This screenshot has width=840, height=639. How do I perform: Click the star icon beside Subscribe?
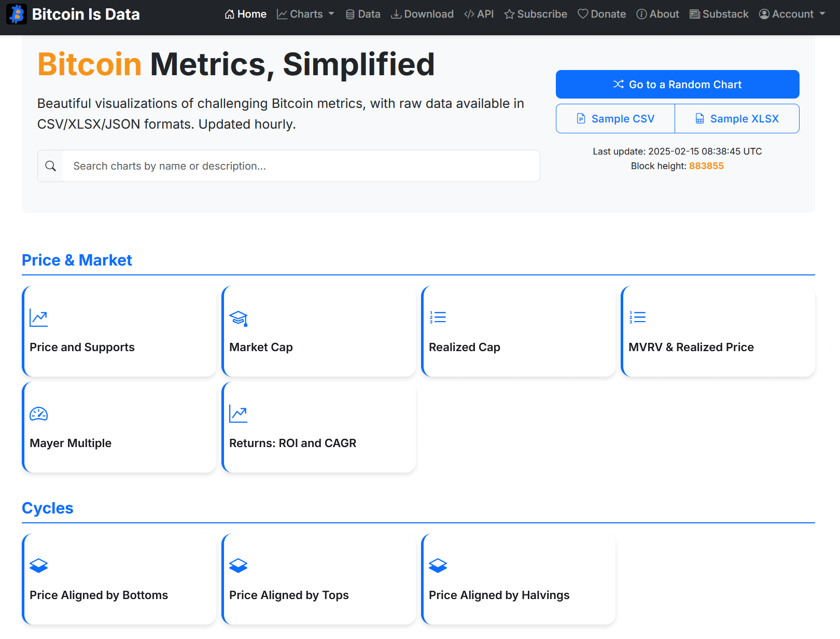point(509,14)
